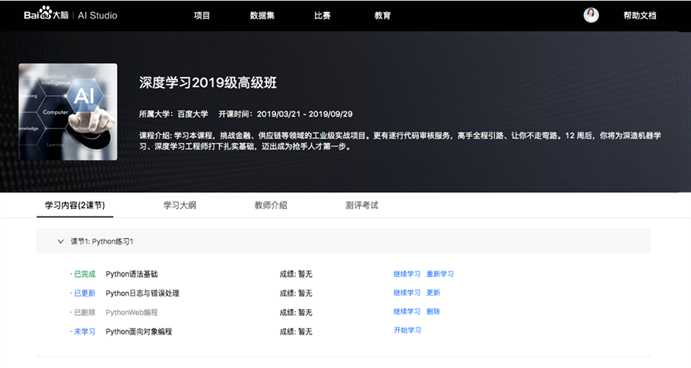Click the 已删除 status label

(84, 312)
